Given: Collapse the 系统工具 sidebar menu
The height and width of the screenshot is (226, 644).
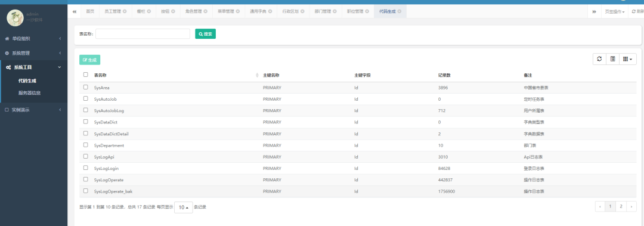Looking at the screenshot, I should coord(33,67).
